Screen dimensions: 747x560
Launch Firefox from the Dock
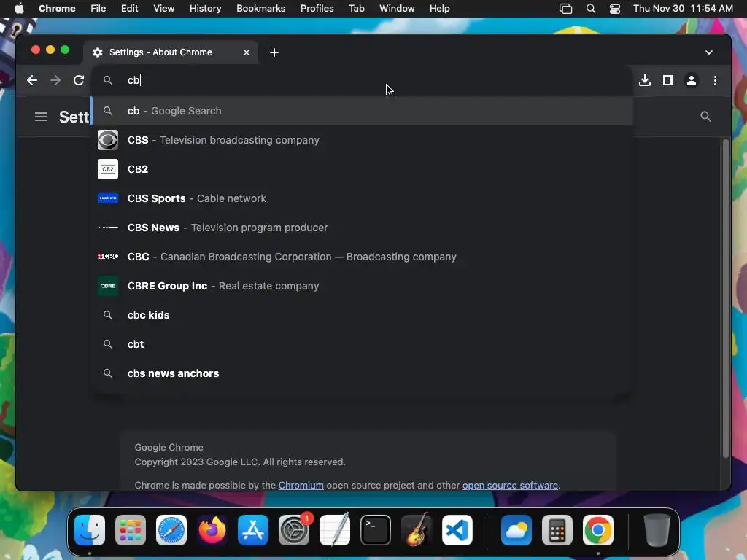tap(212, 530)
